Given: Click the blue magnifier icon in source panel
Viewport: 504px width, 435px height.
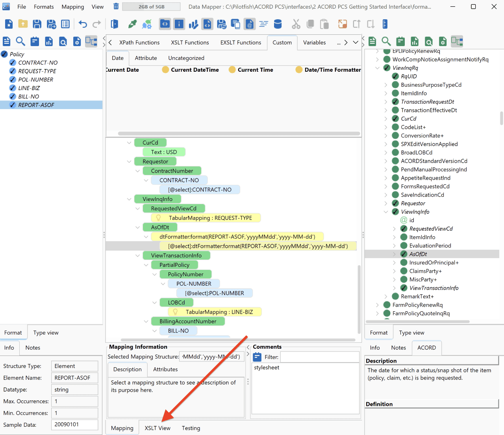Looking at the screenshot, I should pyautogui.click(x=20, y=41).
